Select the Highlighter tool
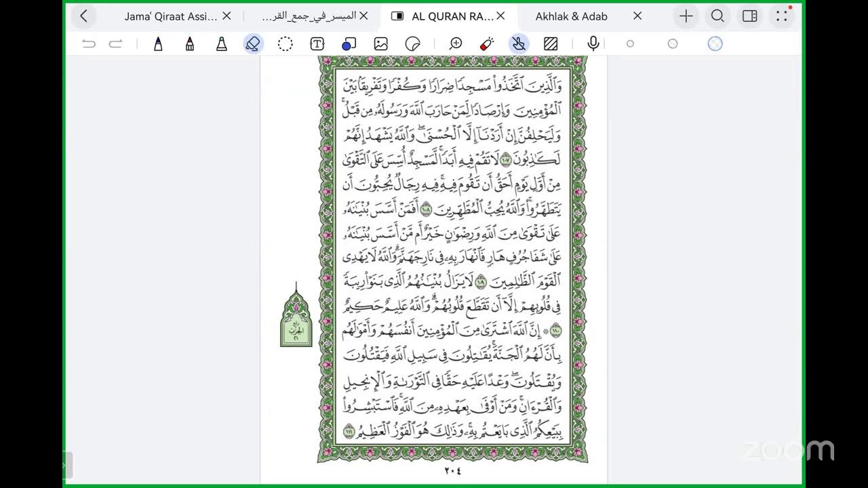The height and width of the screenshot is (488, 868). pyautogui.click(x=222, y=44)
